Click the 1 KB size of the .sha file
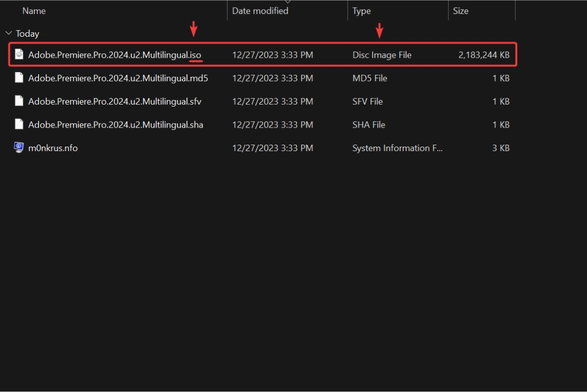 click(501, 125)
